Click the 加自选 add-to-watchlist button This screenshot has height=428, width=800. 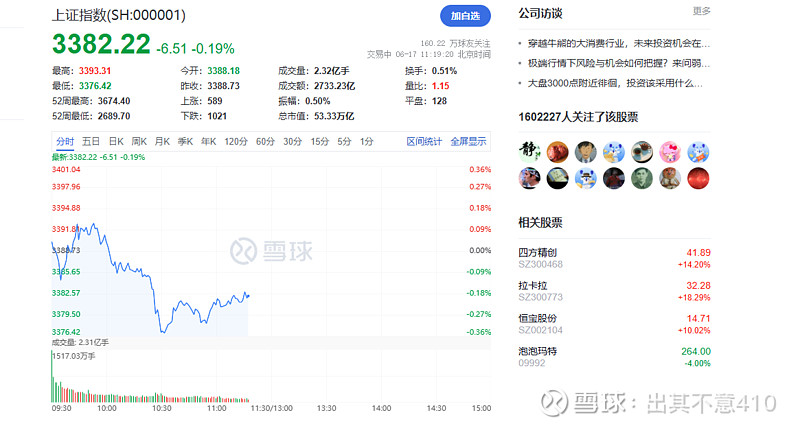click(x=465, y=16)
